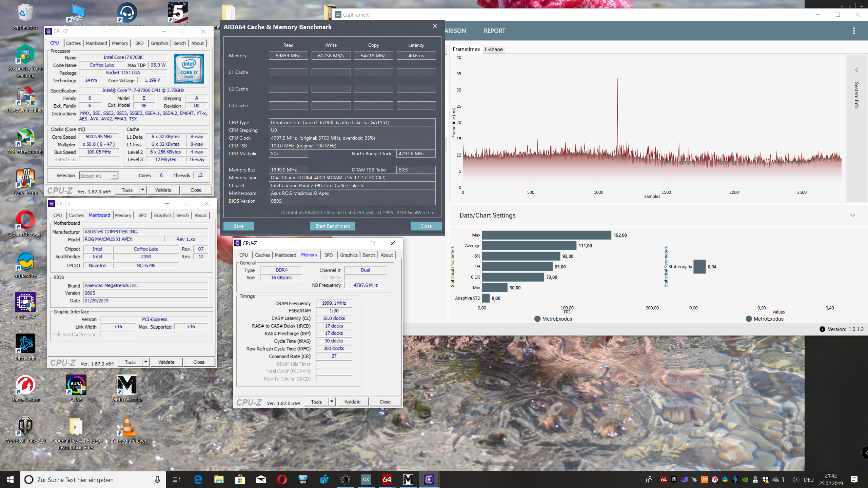
Task: Click Validate in the CPU-Z Memory window
Action: click(352, 402)
